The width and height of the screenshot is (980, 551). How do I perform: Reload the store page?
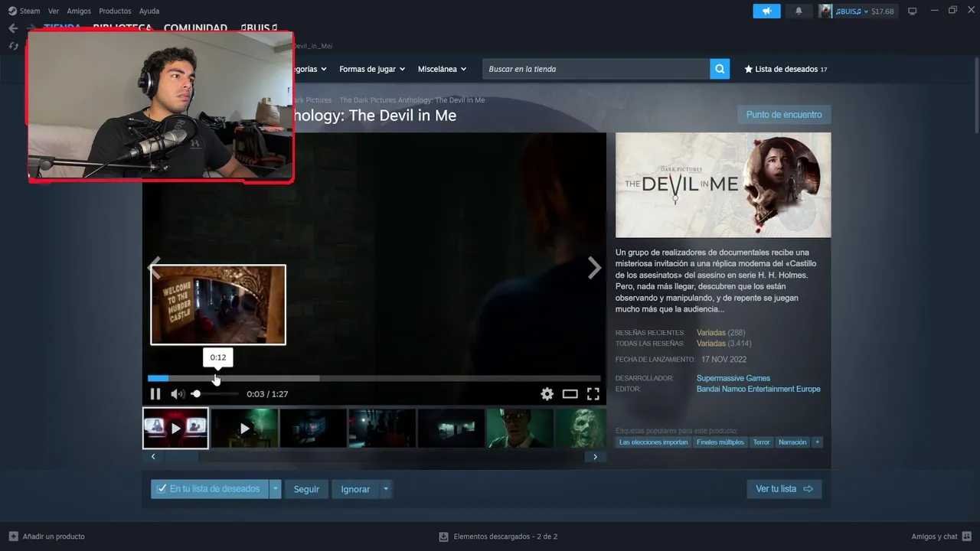click(x=13, y=46)
